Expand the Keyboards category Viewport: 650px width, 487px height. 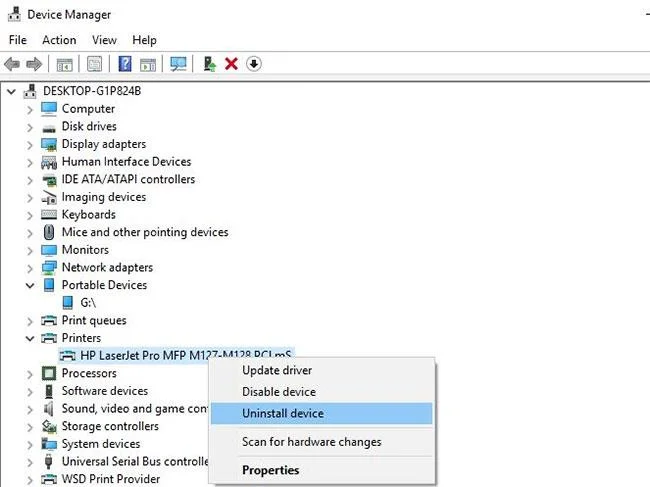[x=30, y=215]
